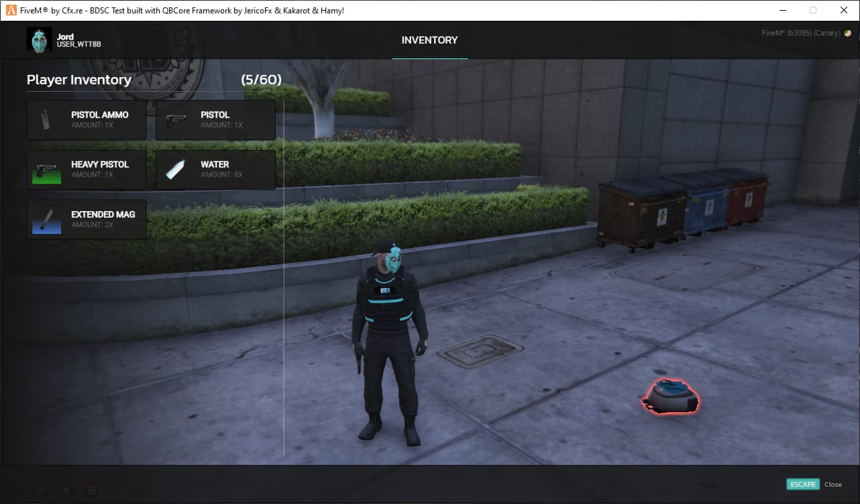
Task: Click the water drop icon in the hotbar
Action: [66, 490]
